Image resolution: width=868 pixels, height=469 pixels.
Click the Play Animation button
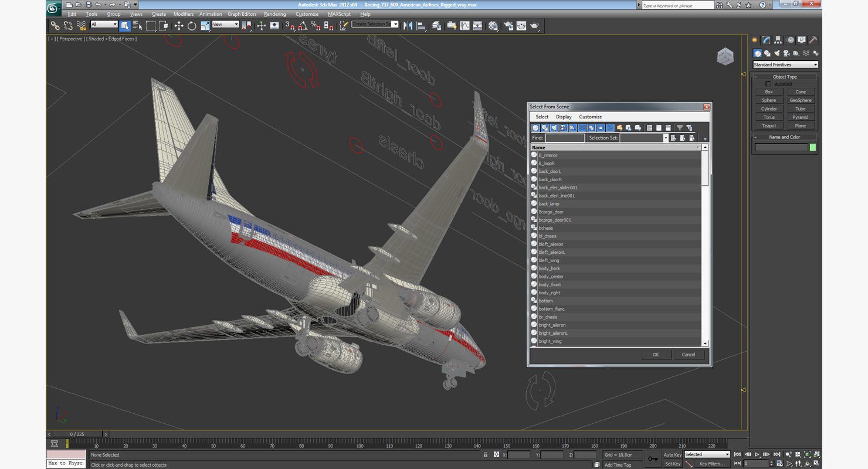click(757, 454)
